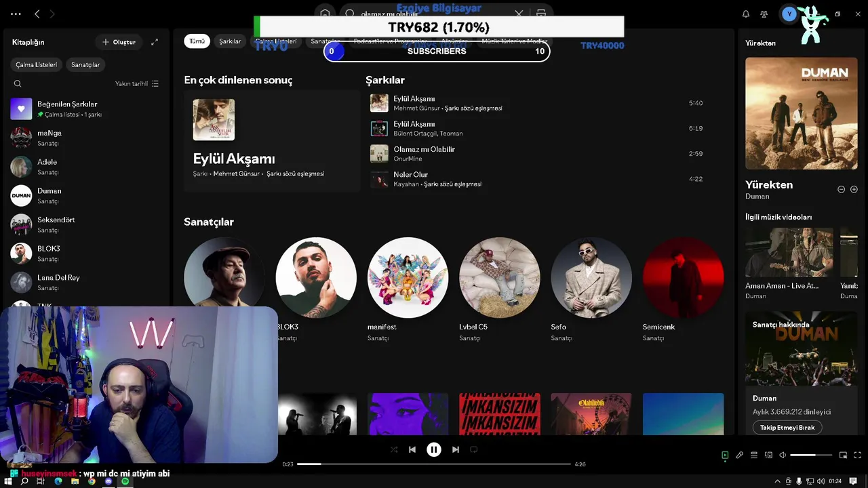
Task: Filter library by Sanatçılar
Action: (x=85, y=64)
